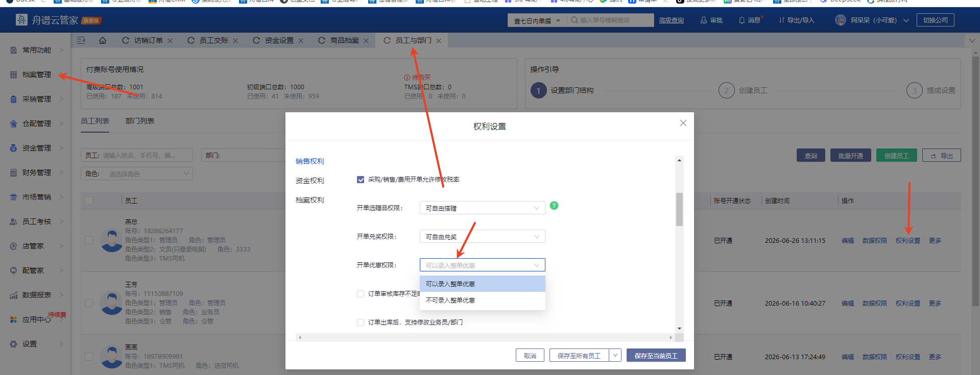Click the 店管家 sidebar icon
Viewport: 980px width, 375px height.
[x=14, y=246]
